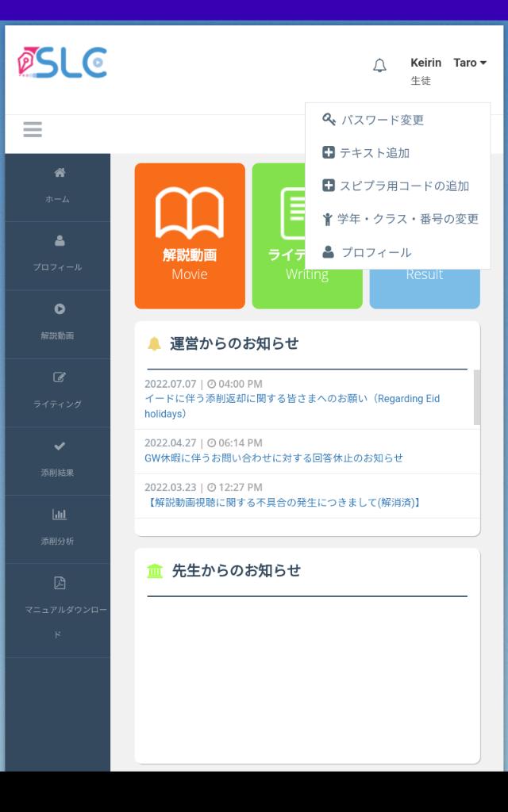Open the notification bell icon
This screenshot has width=508, height=812.
coord(379,65)
